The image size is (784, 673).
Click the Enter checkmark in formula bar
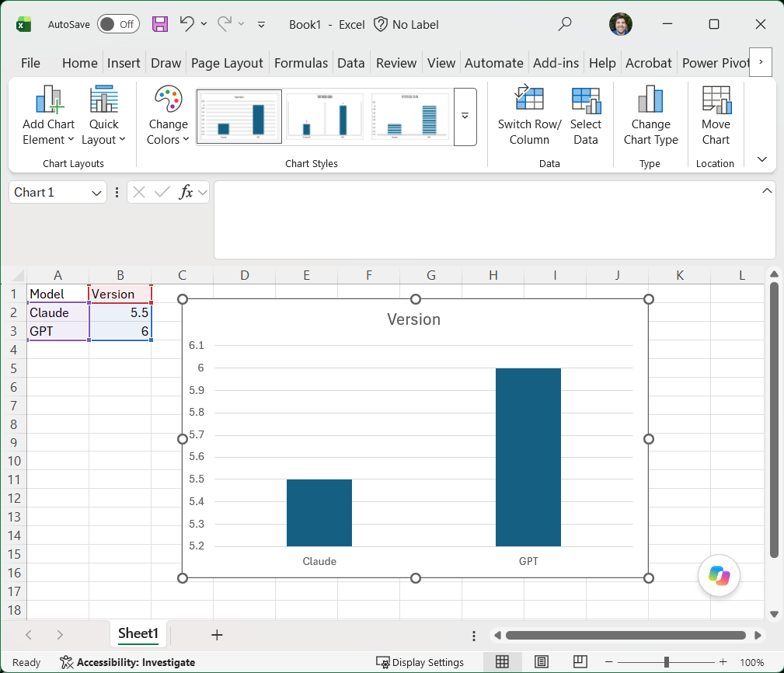(162, 192)
